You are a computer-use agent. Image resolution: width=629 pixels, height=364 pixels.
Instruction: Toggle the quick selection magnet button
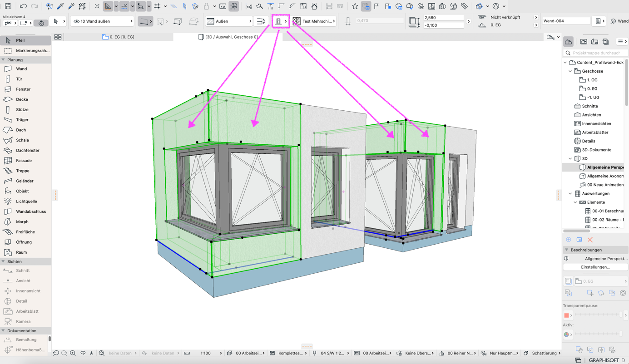(x=41, y=23)
